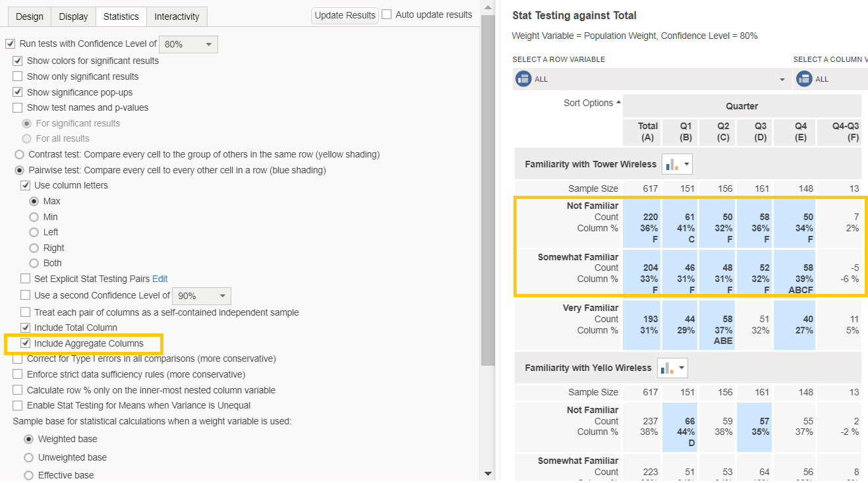Screen dimensions: 868x483
Task: Uncheck Include Aggregate Columns
Action: coord(25,343)
